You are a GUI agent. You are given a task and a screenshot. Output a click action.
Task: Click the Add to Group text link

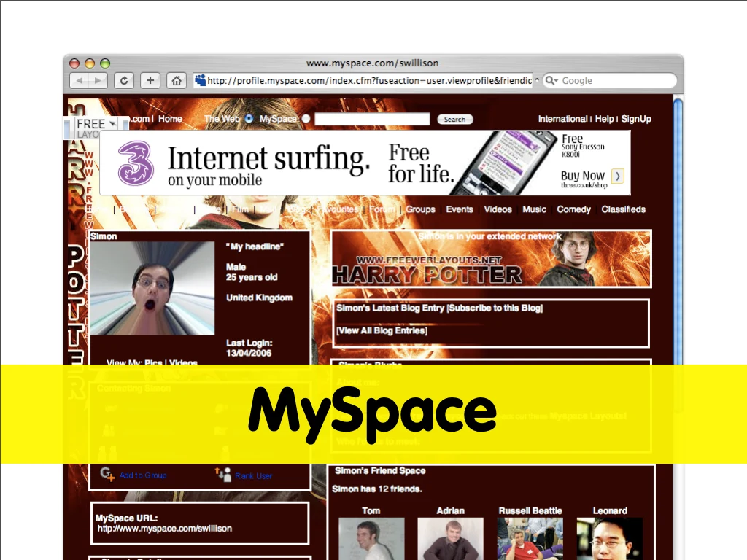tap(143, 475)
